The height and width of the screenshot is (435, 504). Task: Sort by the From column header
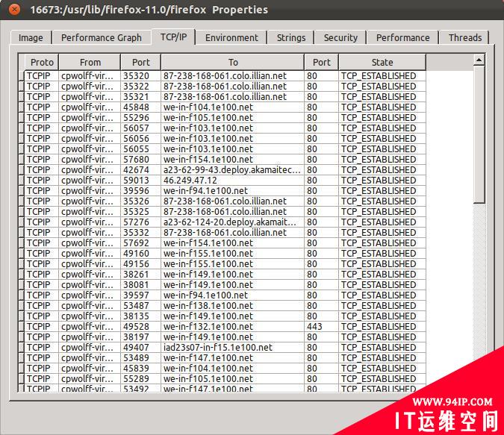point(90,62)
